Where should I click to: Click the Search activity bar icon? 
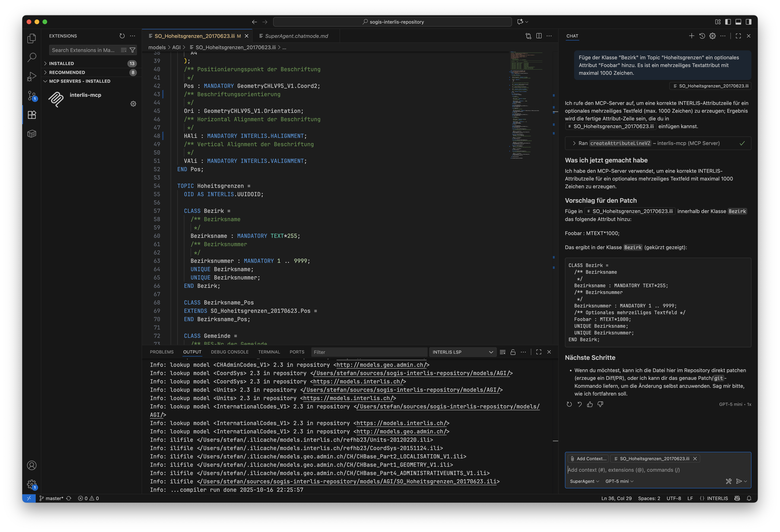[32, 57]
